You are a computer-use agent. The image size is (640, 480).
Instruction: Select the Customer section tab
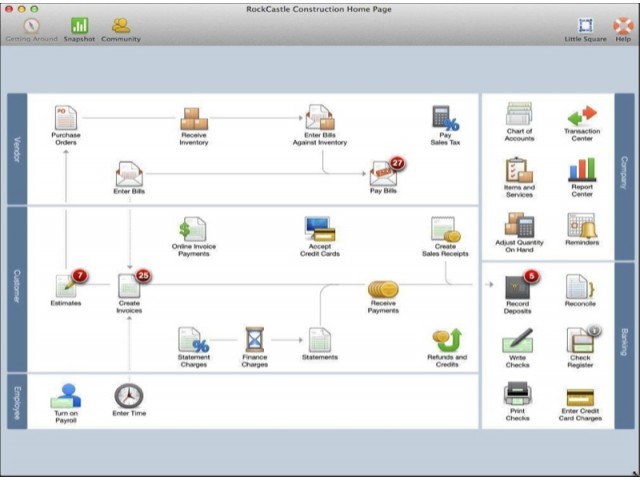click(17, 289)
